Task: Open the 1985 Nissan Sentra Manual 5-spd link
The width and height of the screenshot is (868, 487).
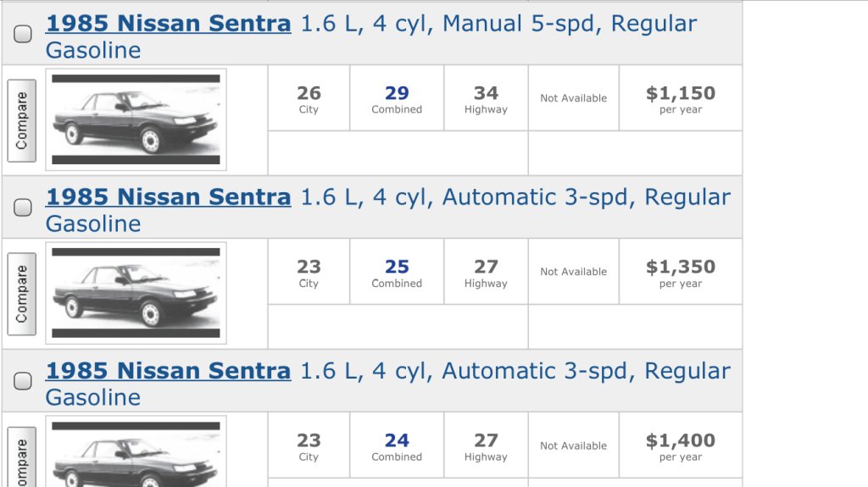Action: coord(169,24)
